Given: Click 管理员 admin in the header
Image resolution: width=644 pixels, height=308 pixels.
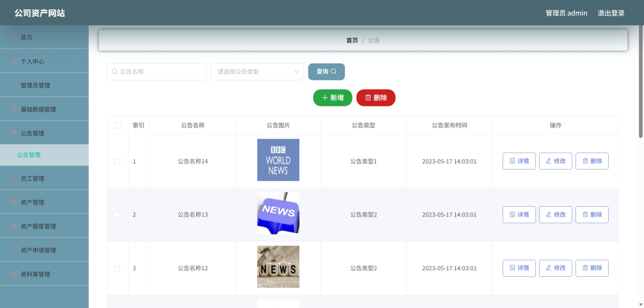Looking at the screenshot, I should (566, 13).
